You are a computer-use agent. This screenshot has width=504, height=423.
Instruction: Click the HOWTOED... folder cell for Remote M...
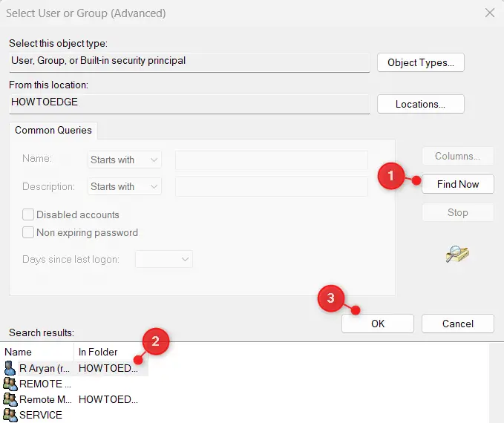tap(108, 399)
